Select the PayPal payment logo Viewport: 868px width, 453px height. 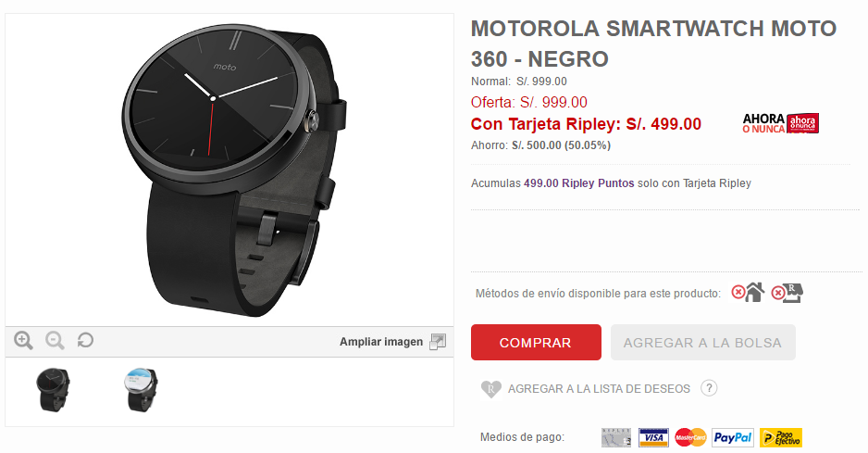[x=732, y=437]
